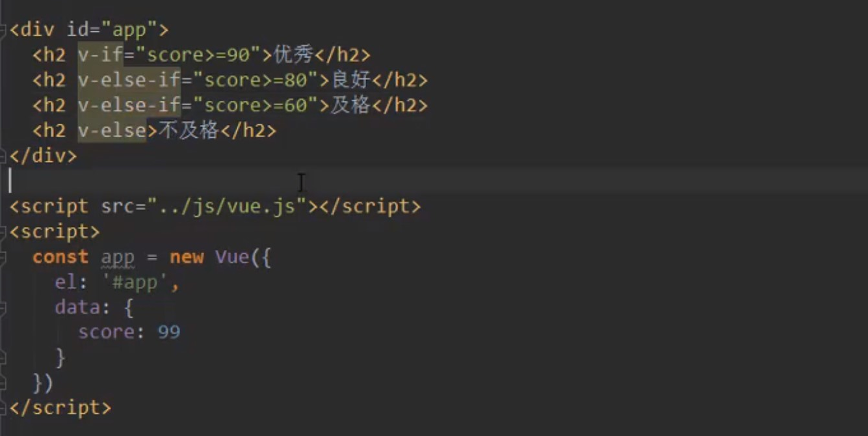Image resolution: width=868 pixels, height=436 pixels.
Task: Place caret in "score>=80" expression
Action: coord(254,81)
